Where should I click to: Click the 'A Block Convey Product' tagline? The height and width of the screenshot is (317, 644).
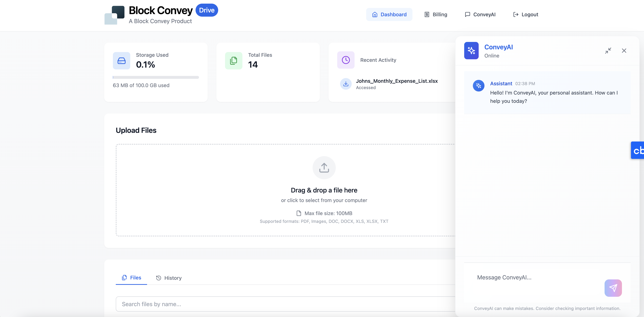[x=160, y=21]
